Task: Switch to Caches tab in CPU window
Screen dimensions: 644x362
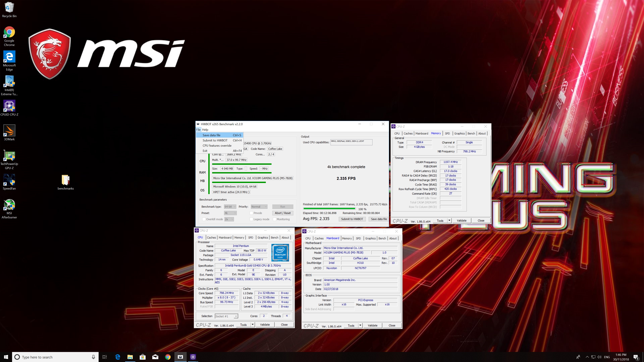Action: pos(211,238)
